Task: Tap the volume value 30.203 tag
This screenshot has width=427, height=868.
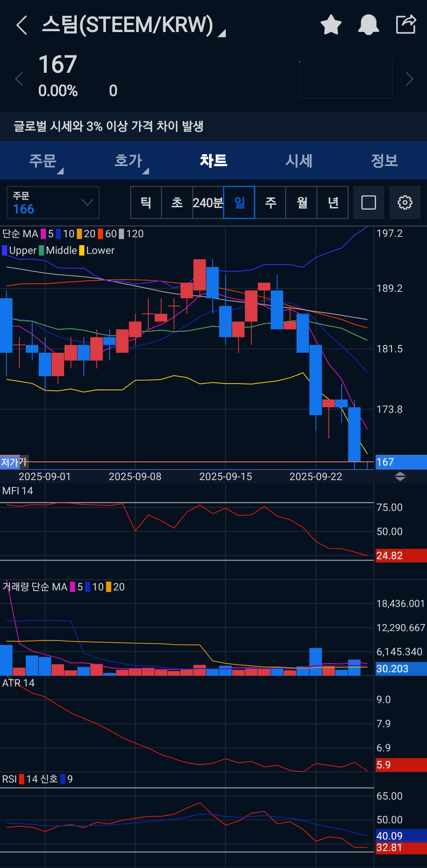Action: click(401, 669)
